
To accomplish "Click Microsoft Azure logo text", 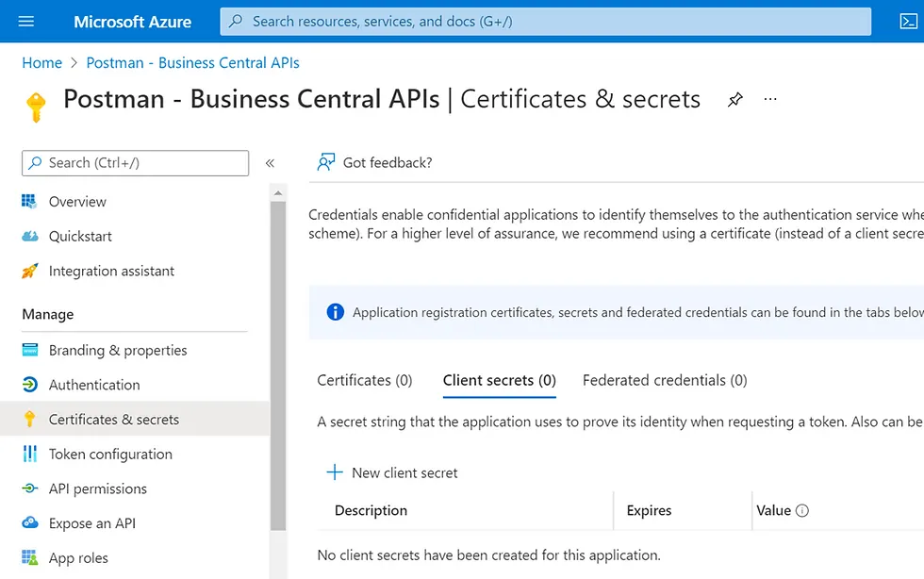I will (x=133, y=22).
